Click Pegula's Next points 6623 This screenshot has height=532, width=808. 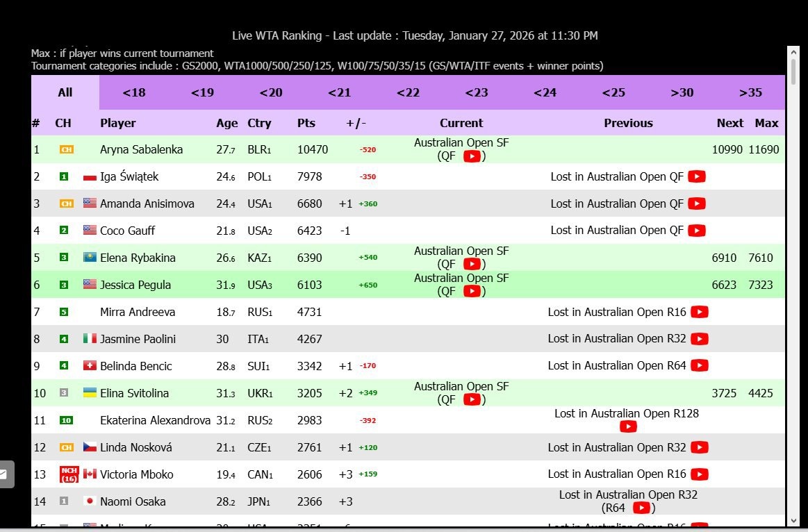pos(724,285)
